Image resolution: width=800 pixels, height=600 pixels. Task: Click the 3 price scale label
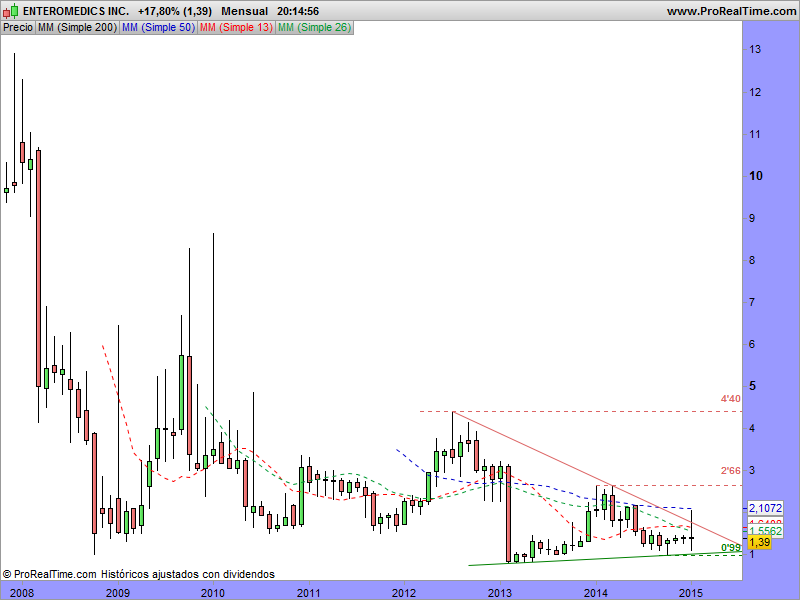pyautogui.click(x=752, y=470)
